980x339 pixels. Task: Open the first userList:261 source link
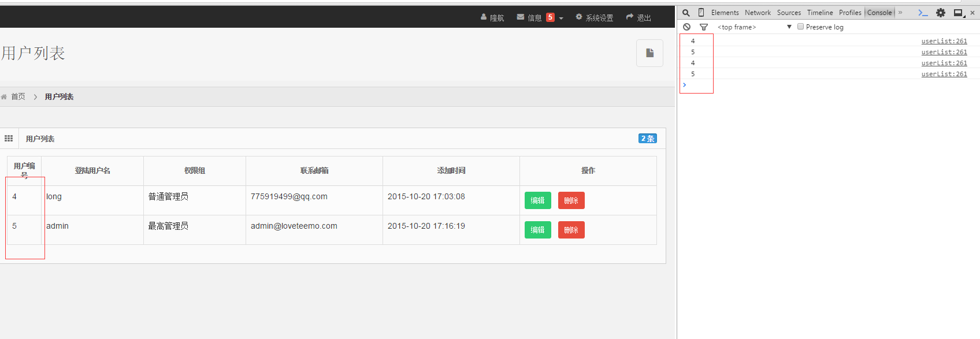coord(944,41)
